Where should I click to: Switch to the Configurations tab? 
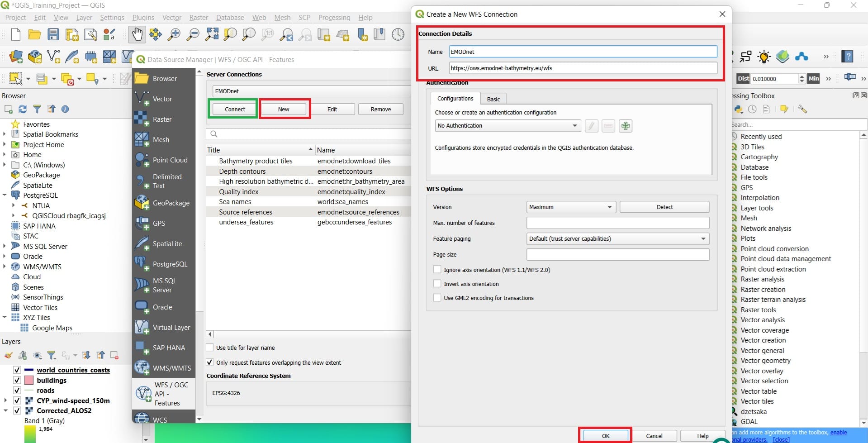(x=455, y=99)
